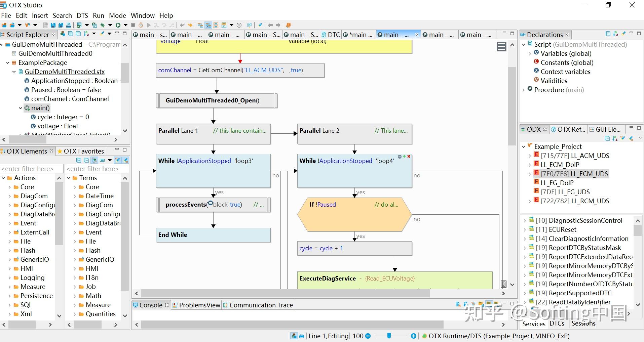The height and width of the screenshot is (342, 644).
Task: Click the green Run play icon in toolbar
Action: 118,25
